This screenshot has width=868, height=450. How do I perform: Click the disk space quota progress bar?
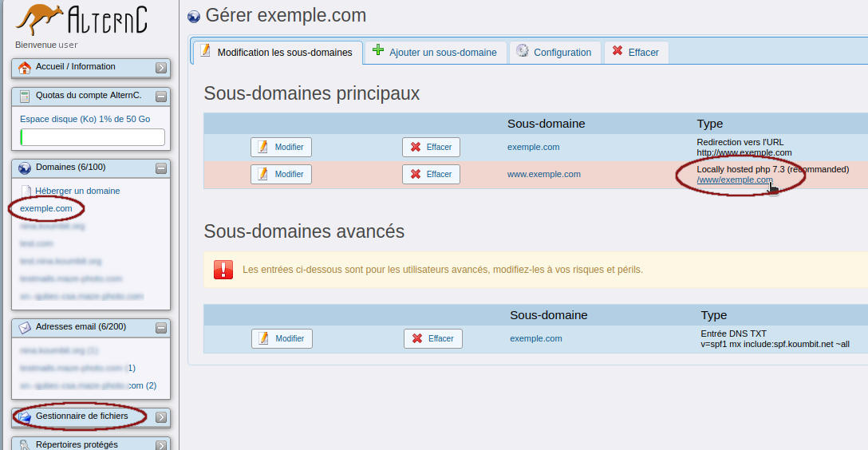[93, 137]
